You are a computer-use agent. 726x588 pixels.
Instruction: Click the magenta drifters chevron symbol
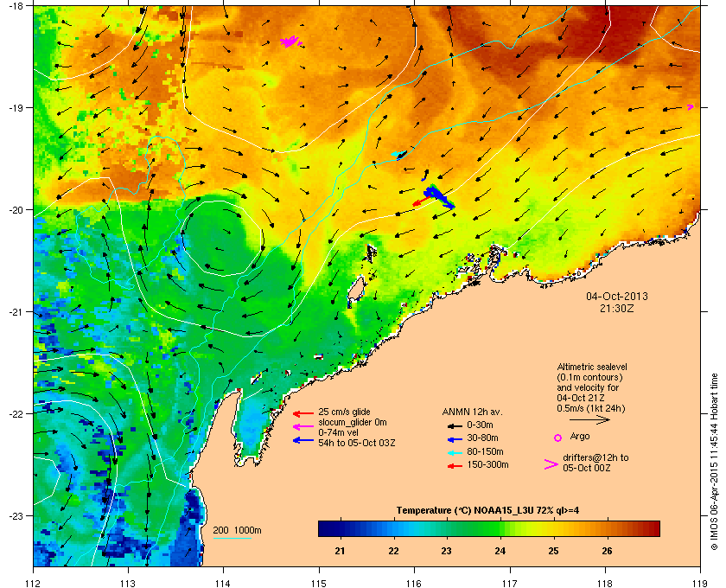(x=551, y=464)
